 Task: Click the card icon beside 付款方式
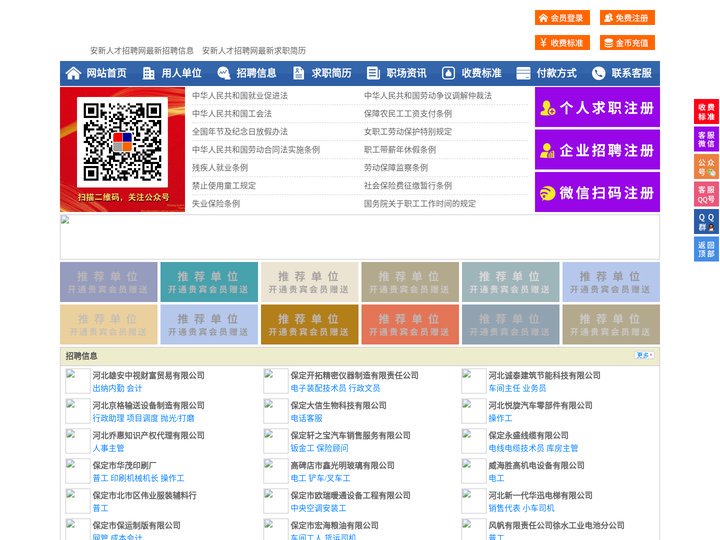[x=523, y=73]
